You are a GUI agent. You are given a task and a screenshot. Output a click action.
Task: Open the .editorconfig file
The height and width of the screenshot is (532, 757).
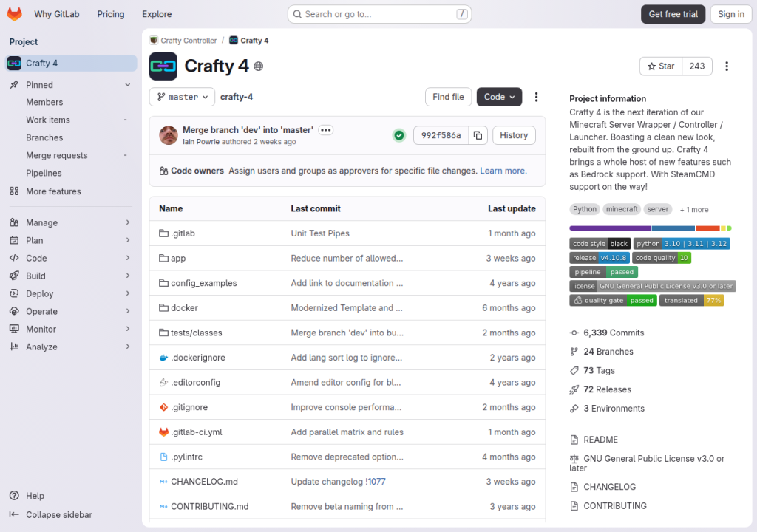pos(195,382)
